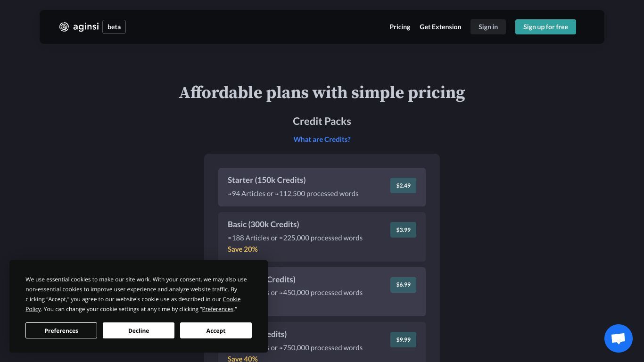Click the $6.99 price button

[403, 285]
